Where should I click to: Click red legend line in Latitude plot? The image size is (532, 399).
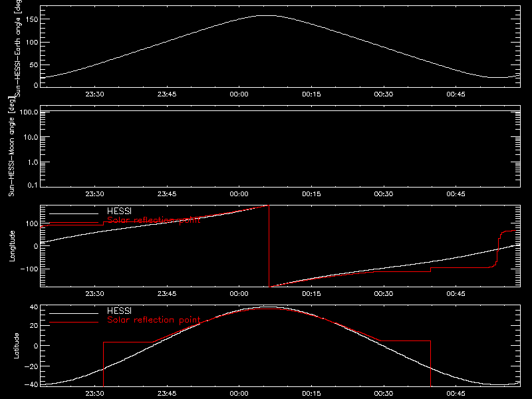[x=74, y=323]
